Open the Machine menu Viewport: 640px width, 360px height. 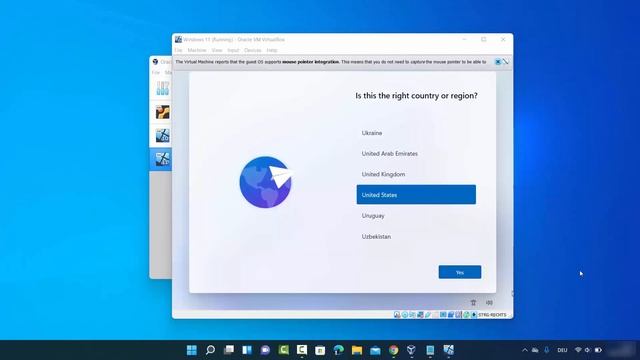pyautogui.click(x=197, y=50)
